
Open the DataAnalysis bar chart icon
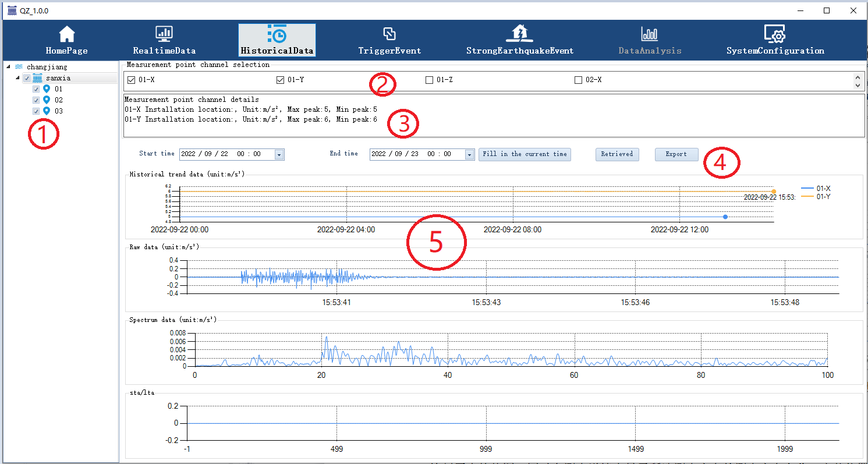[x=650, y=34]
